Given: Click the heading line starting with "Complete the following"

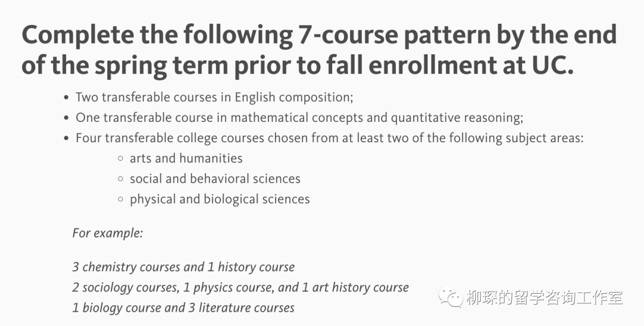Looking at the screenshot, I should (x=318, y=36).
